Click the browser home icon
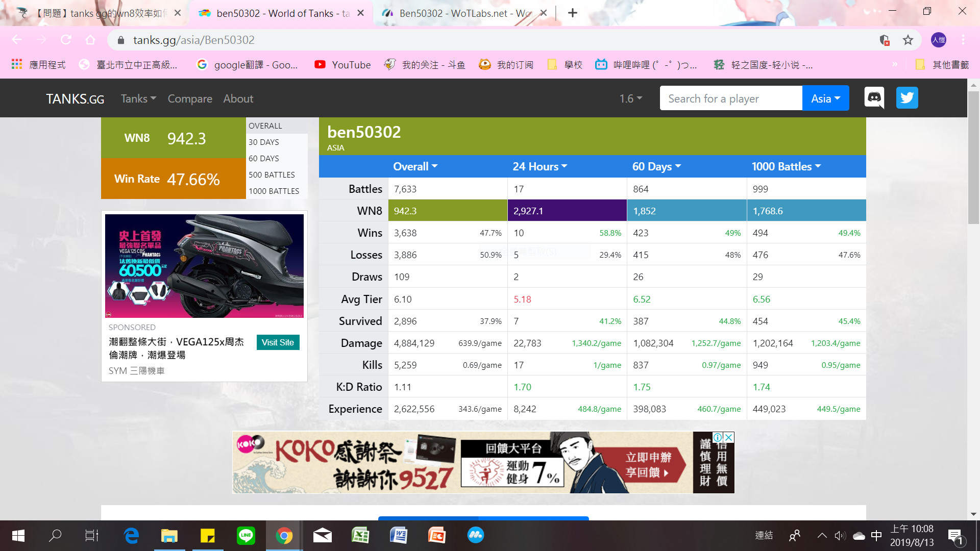This screenshot has height=551, width=980. pos(90,40)
